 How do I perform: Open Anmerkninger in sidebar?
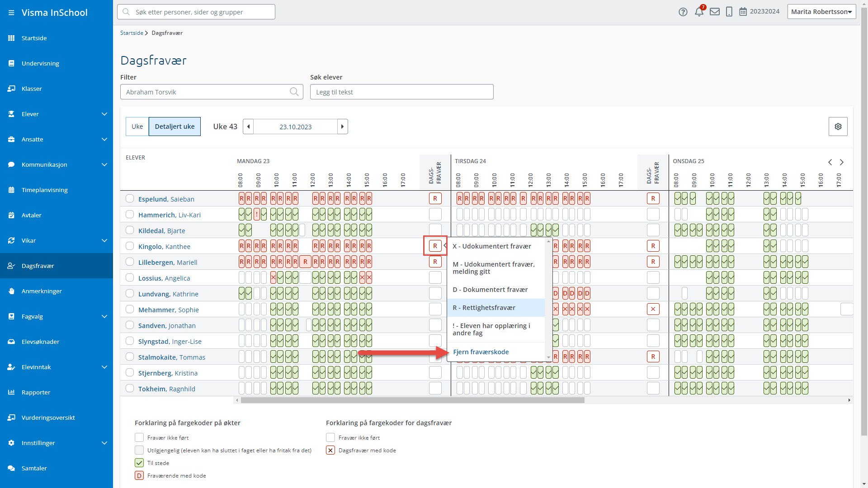point(57,291)
